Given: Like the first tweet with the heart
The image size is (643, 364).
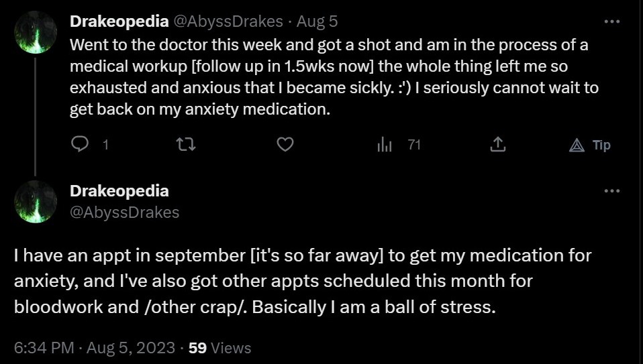Looking at the screenshot, I should [x=285, y=144].
